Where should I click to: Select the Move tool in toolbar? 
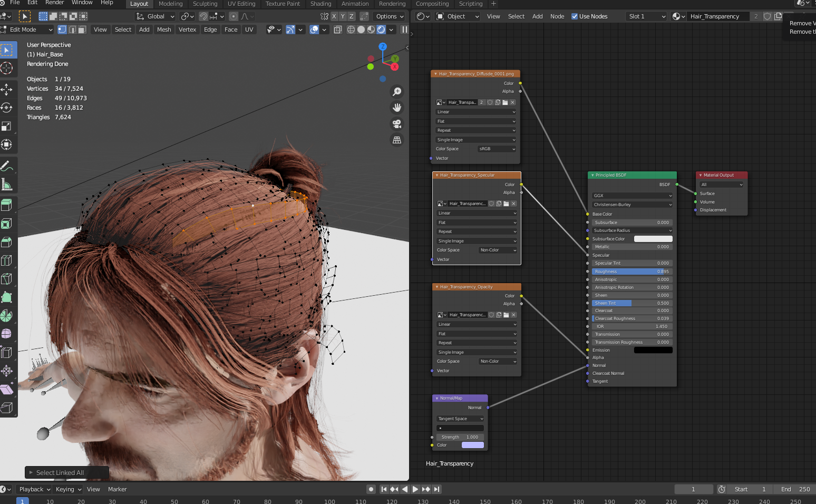pos(7,89)
